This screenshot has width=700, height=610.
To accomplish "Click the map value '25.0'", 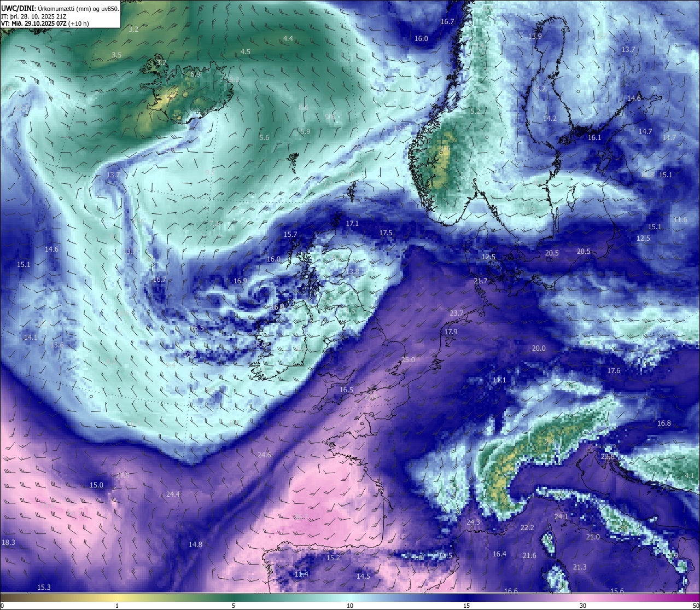I will coord(408,360).
